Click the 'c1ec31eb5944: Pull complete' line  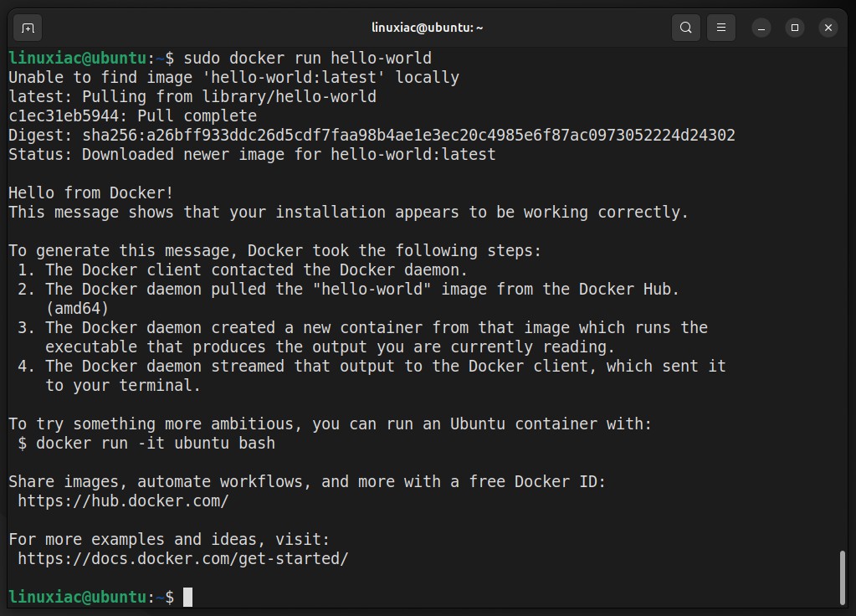pyautogui.click(x=133, y=116)
